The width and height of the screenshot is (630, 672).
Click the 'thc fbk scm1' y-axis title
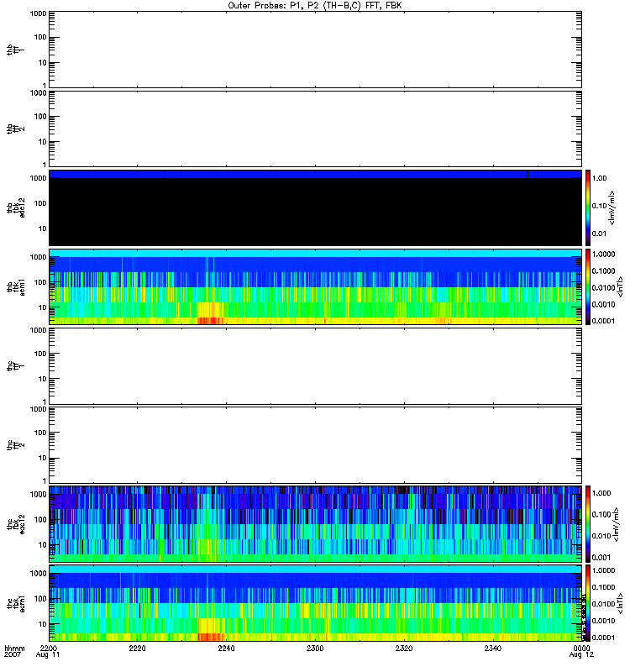pos(16,603)
